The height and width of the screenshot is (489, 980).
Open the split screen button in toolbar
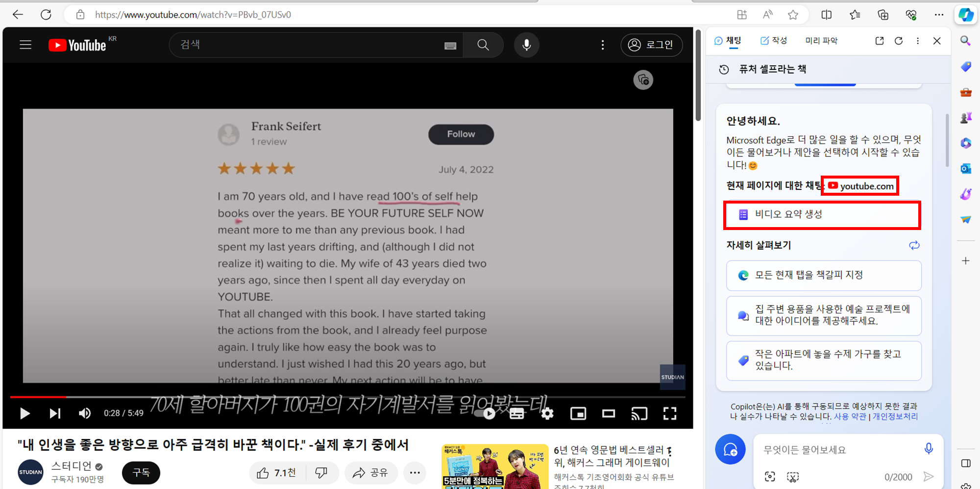tap(826, 15)
